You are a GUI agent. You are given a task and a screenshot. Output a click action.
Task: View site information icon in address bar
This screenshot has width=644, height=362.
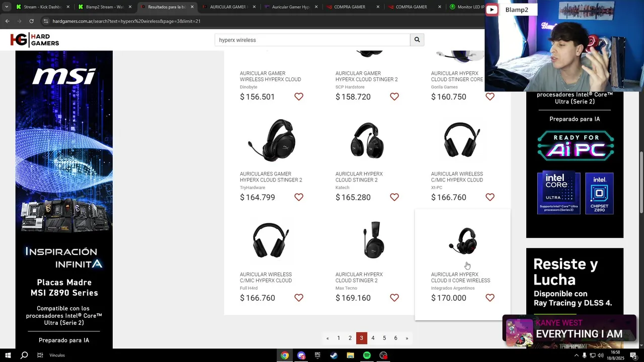click(x=46, y=21)
